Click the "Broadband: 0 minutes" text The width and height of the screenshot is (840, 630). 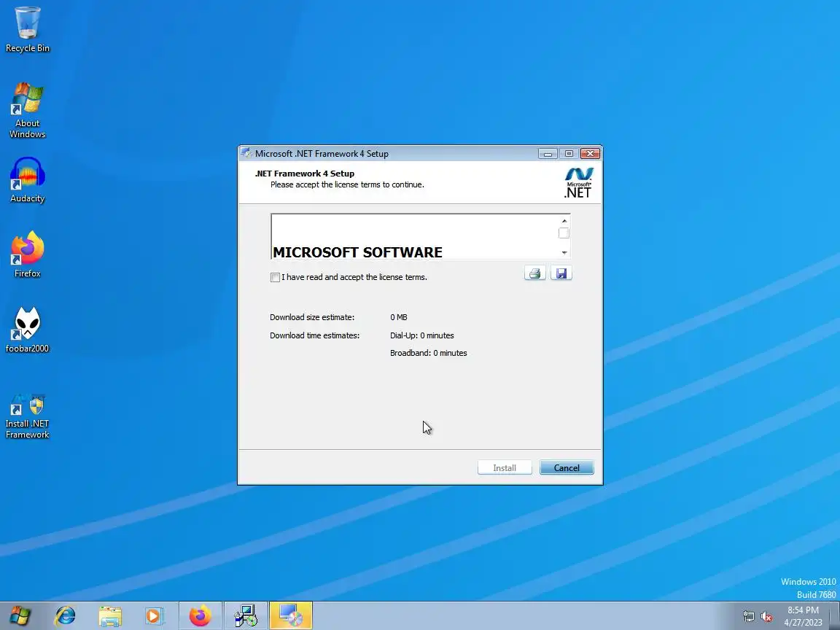[428, 353]
